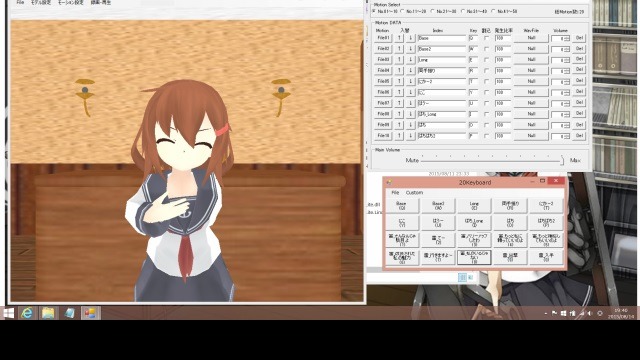Viewport: 640px width, 360px height.
Task: Click the 20Keyboard window title icon
Action: point(389,182)
